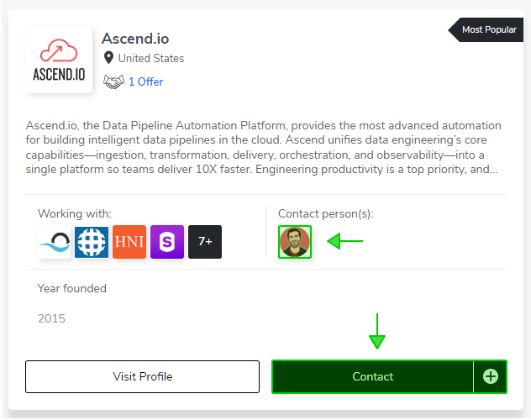Click the plus icon beside Contact
This screenshot has width=531, height=420.
[x=491, y=376]
